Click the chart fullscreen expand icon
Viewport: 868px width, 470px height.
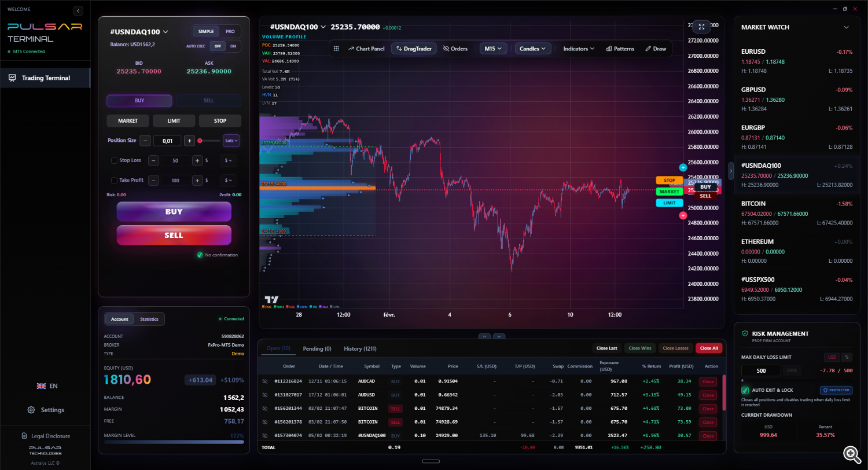[702, 27]
